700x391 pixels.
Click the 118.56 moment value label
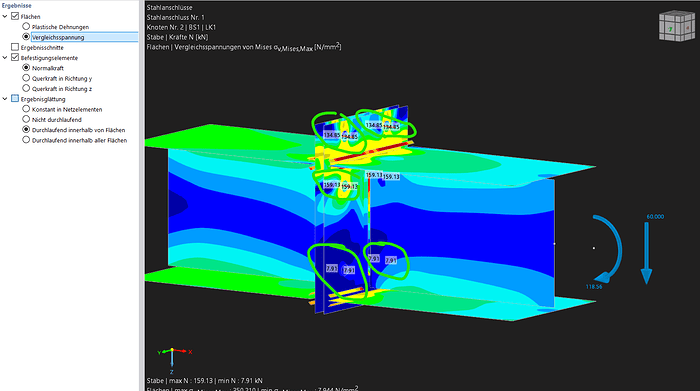[x=594, y=287]
